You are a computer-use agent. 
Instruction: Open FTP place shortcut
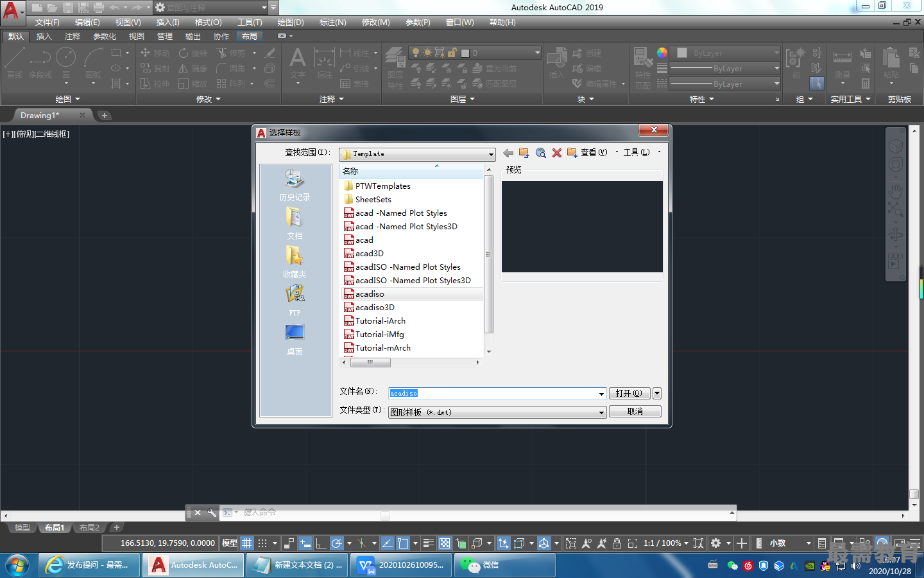pos(295,301)
